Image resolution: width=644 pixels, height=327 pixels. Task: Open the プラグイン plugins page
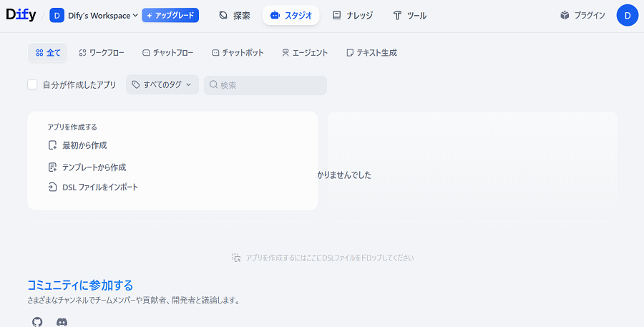pyautogui.click(x=582, y=16)
